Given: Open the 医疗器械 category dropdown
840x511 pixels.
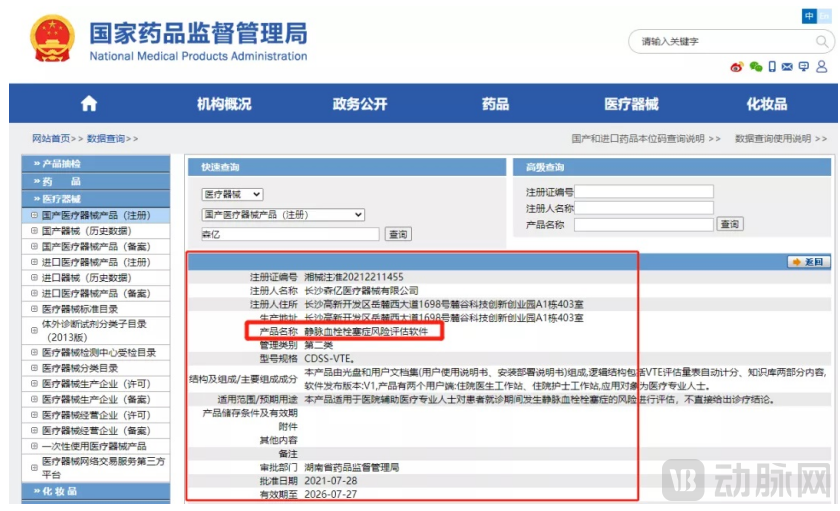Looking at the screenshot, I should pos(232,194).
